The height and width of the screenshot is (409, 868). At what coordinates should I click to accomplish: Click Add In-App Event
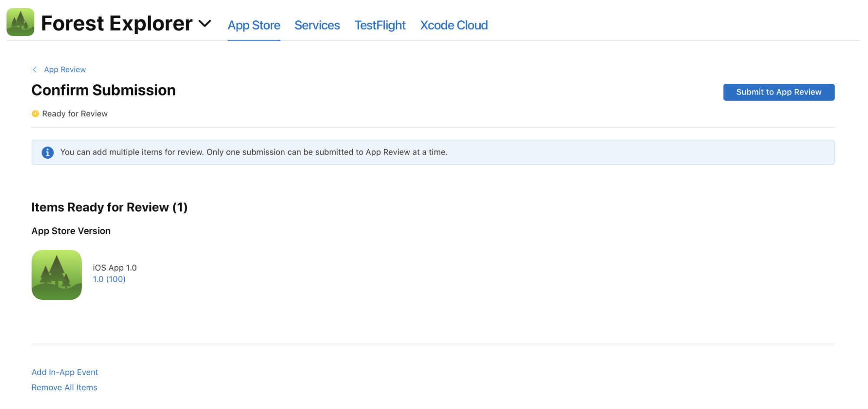[64, 372]
